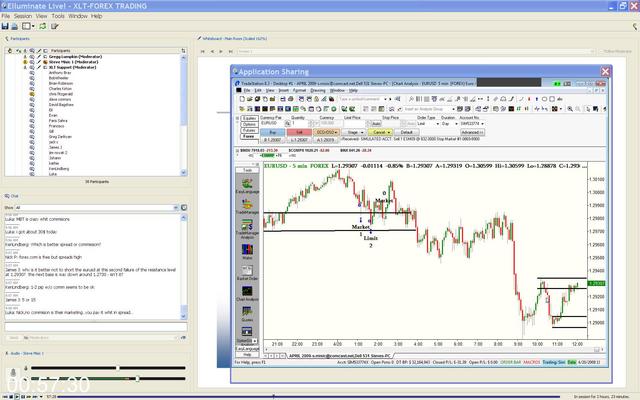The image size is (640, 400).
Task: Click the red Sell button in order bar
Action: (x=299, y=132)
